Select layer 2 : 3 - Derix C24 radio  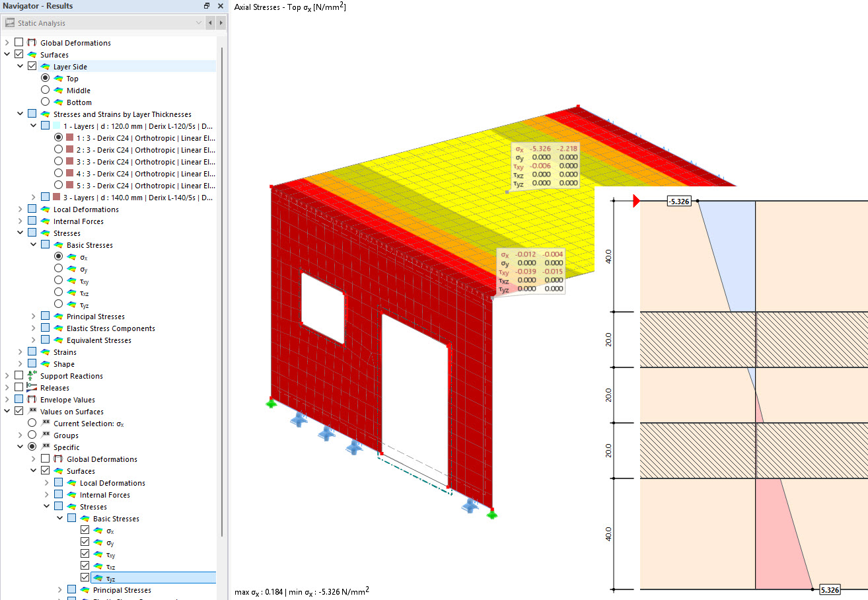pyautogui.click(x=58, y=150)
